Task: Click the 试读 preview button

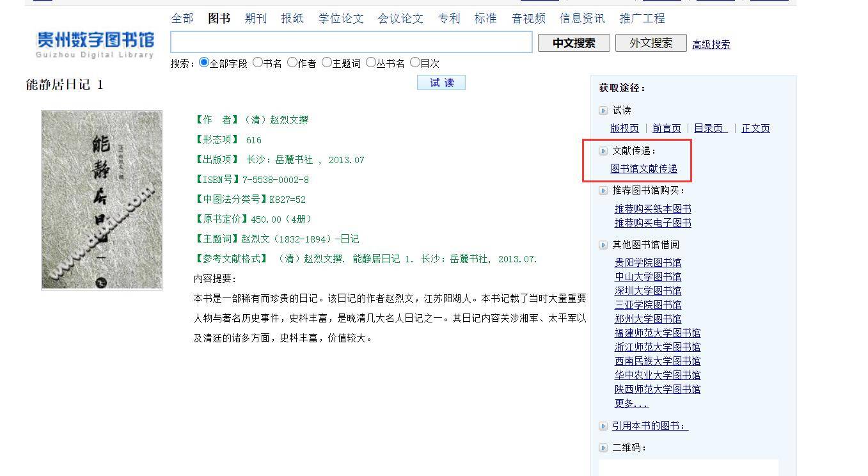Action: coord(441,83)
